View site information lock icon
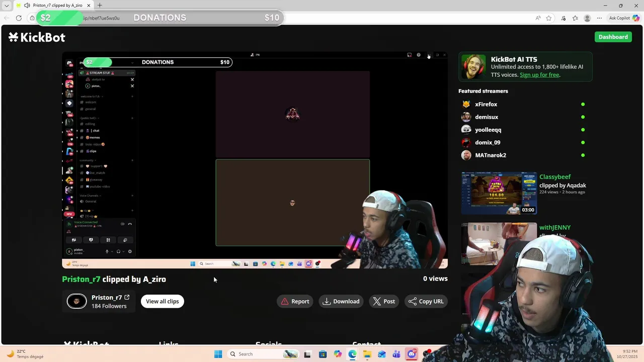 pos(32,18)
